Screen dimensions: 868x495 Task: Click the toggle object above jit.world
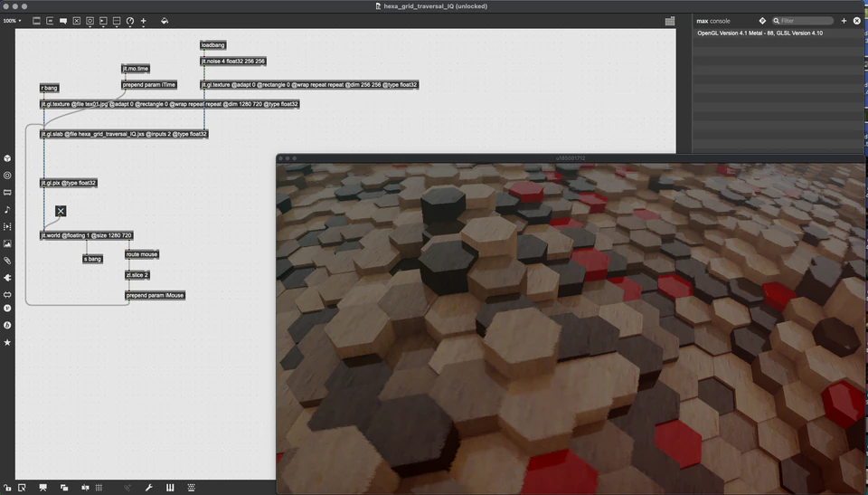point(61,211)
